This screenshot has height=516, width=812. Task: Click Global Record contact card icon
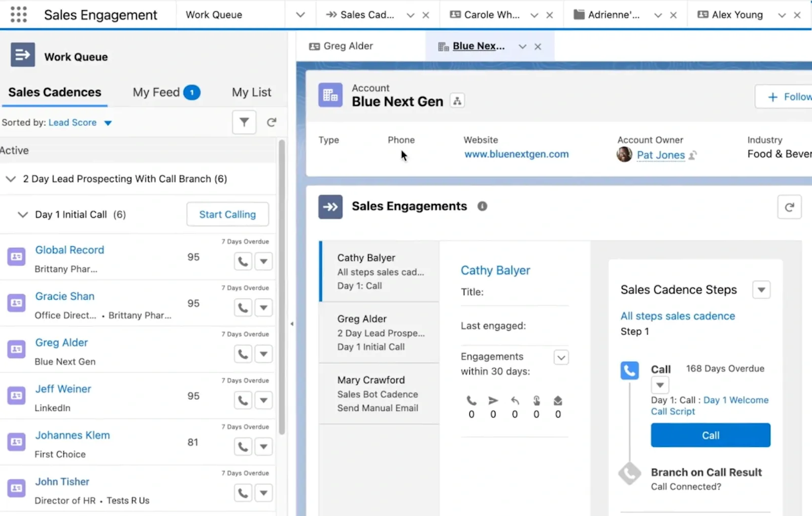(x=16, y=257)
